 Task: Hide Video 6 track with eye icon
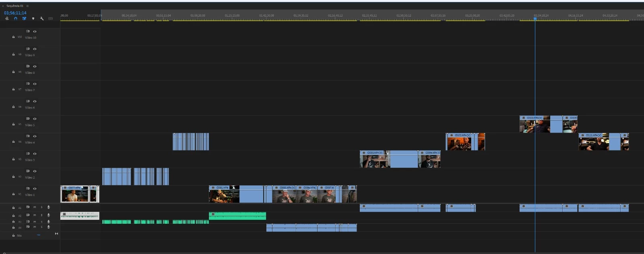coord(35,101)
